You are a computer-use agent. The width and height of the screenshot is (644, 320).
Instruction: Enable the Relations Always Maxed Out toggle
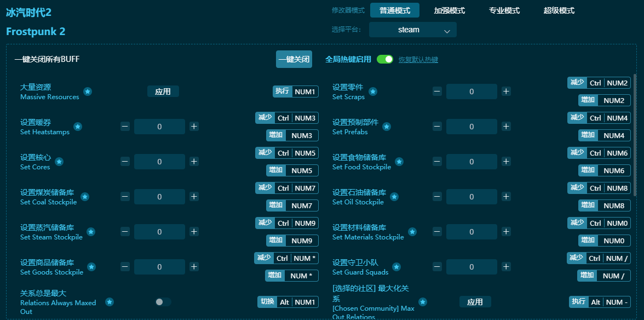(x=162, y=302)
